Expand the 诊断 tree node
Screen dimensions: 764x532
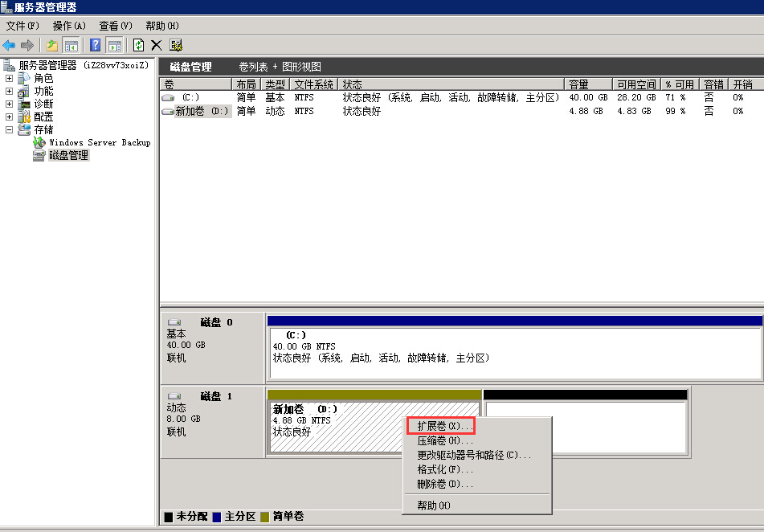10,104
